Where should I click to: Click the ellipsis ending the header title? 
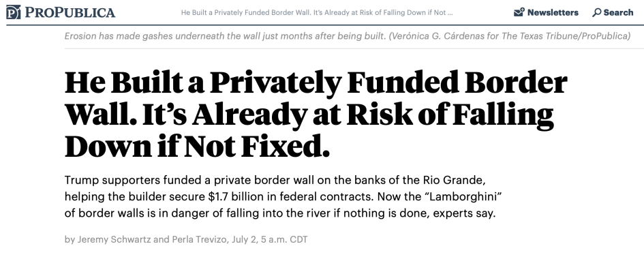[x=450, y=14]
